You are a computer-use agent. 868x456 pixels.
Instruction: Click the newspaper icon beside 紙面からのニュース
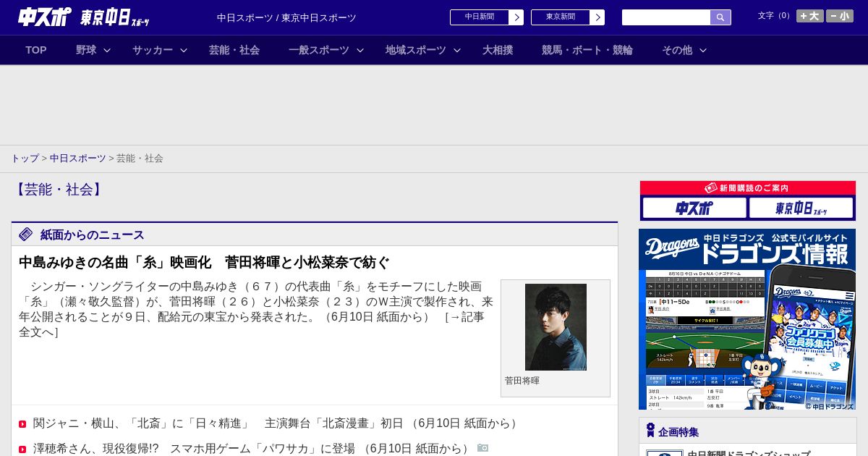(26, 234)
